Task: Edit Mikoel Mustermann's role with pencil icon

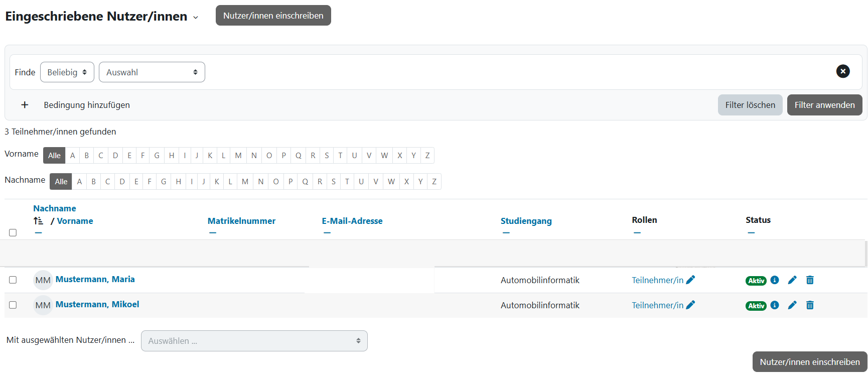Action: pos(690,305)
